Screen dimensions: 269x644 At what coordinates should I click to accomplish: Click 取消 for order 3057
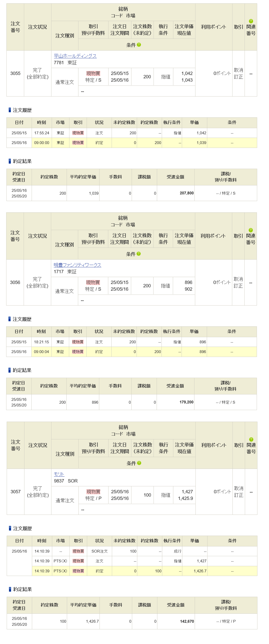238,488
